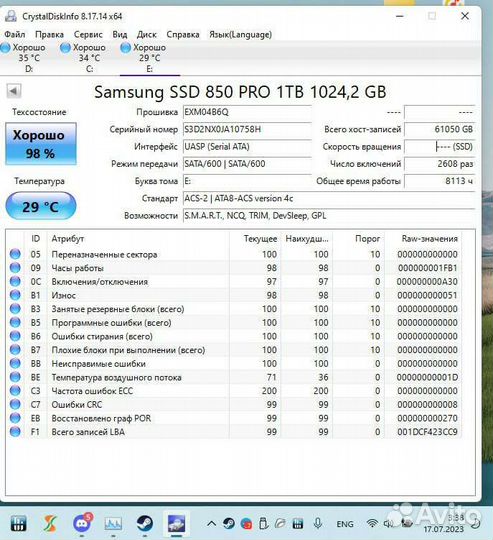Click the standard field ACS-2 | ATA8-ACS
Image resolution: width=493 pixels, height=540 pixels.
(329, 198)
